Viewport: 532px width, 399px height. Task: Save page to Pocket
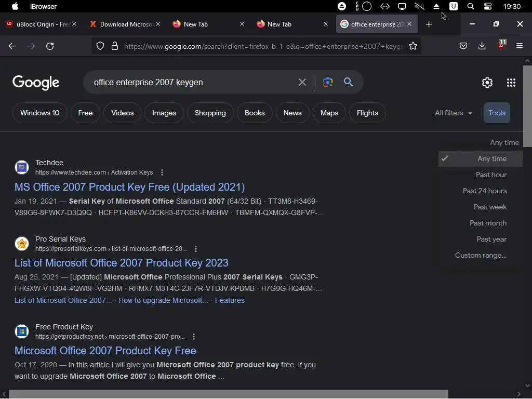463,46
